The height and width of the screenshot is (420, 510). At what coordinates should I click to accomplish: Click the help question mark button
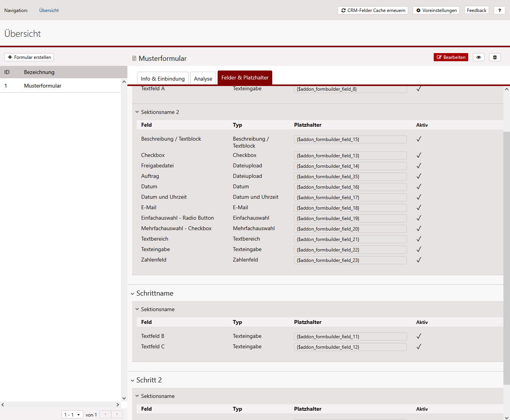click(x=500, y=10)
